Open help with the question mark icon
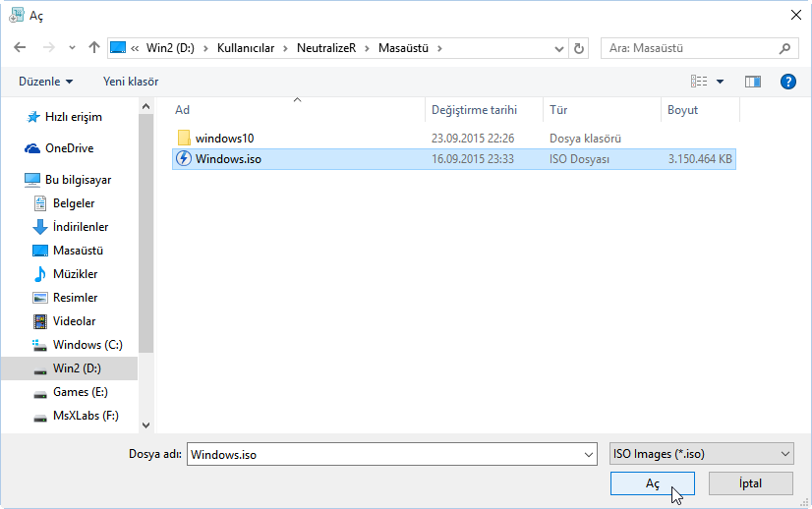The height and width of the screenshot is (509, 812). coord(787,82)
